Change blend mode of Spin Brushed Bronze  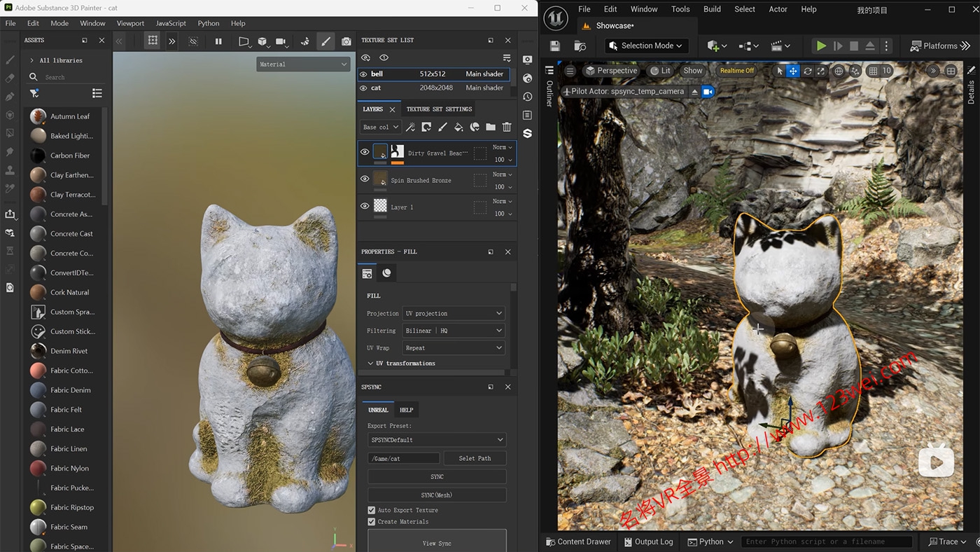[x=502, y=174]
